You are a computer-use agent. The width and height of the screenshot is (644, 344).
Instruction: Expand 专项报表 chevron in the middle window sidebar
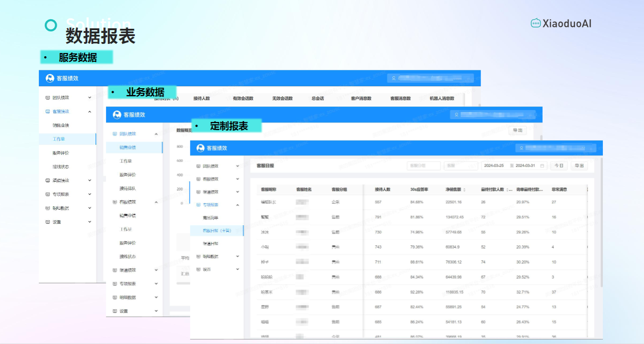(x=156, y=284)
